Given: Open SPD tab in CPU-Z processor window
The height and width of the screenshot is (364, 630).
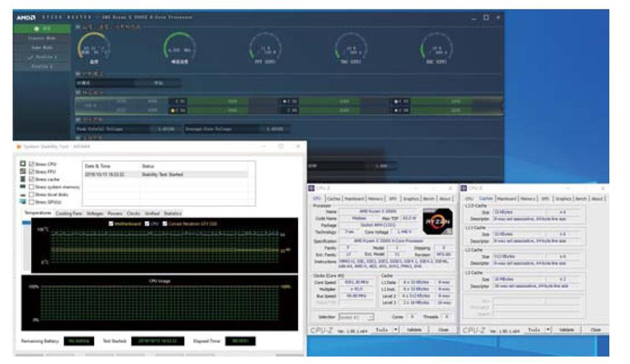Looking at the screenshot, I should (x=392, y=198).
